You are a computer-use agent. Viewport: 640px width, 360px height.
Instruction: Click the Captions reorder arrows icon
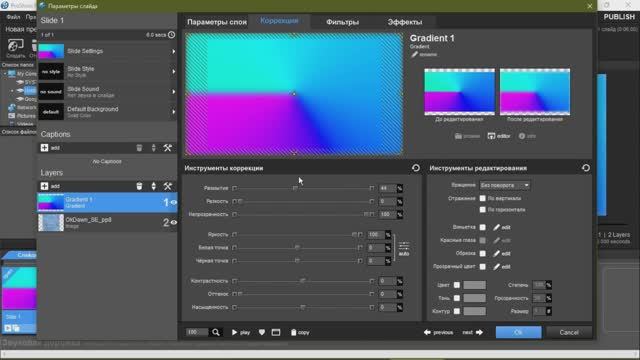click(153, 148)
